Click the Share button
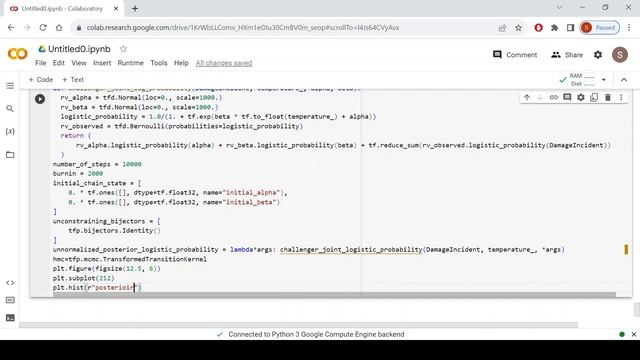This screenshot has width=640, height=360. (567, 55)
